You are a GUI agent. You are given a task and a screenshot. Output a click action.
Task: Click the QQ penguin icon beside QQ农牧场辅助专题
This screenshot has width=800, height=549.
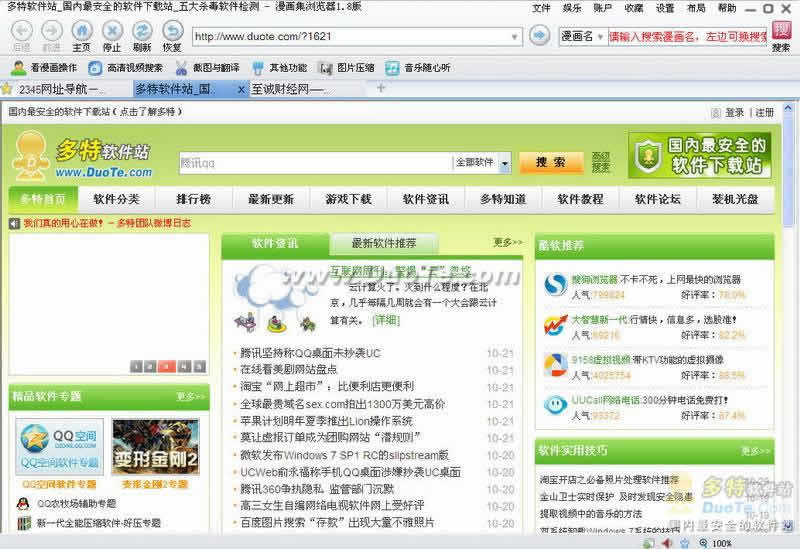[23, 504]
